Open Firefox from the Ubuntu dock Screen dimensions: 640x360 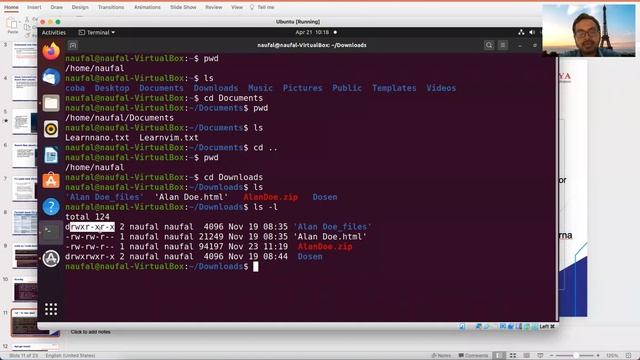(51, 51)
